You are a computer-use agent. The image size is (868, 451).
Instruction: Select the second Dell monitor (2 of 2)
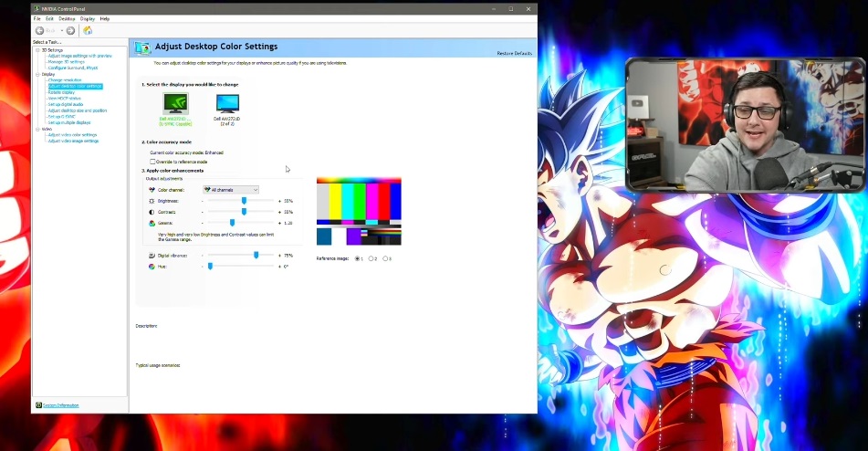(x=227, y=103)
